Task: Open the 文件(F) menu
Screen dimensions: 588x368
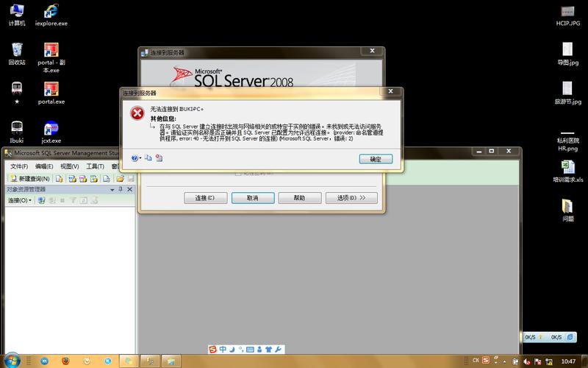Action: 19,166
